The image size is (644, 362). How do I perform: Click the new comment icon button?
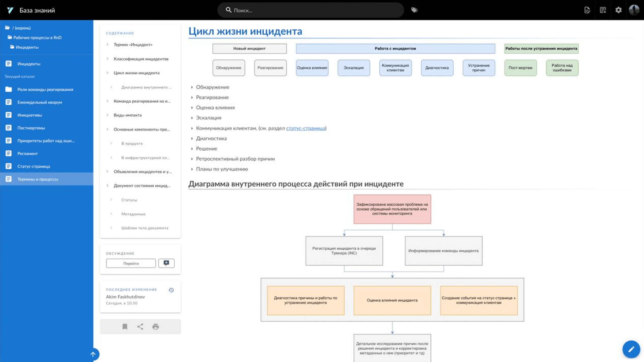[x=166, y=263]
